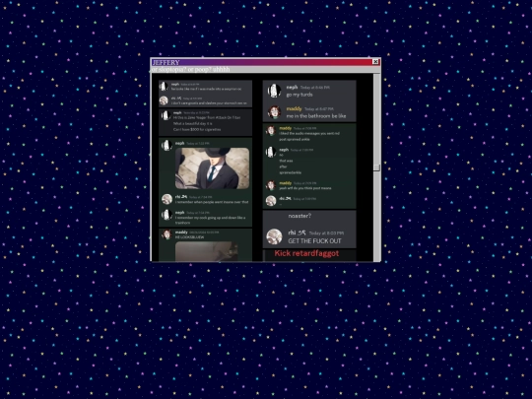
Task: Click the yellow maddy username at 8:47 PM
Action: pyautogui.click(x=294, y=109)
